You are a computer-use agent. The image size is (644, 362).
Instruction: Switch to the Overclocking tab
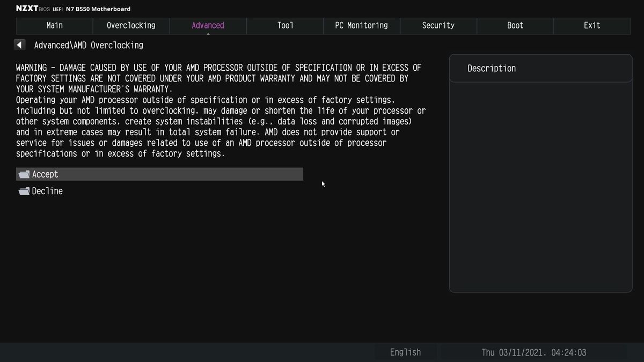[131, 26]
